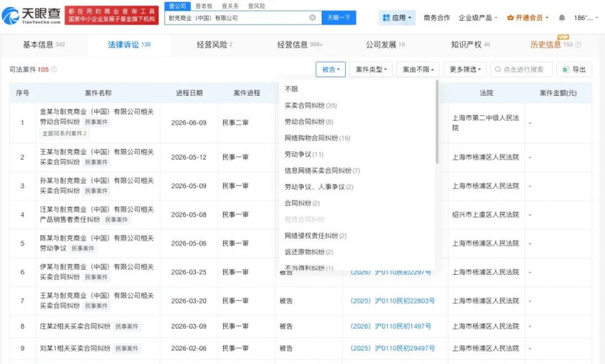The height and width of the screenshot is (364, 605).
Task: Select the 查风险 search tab
Action: tap(256, 6)
